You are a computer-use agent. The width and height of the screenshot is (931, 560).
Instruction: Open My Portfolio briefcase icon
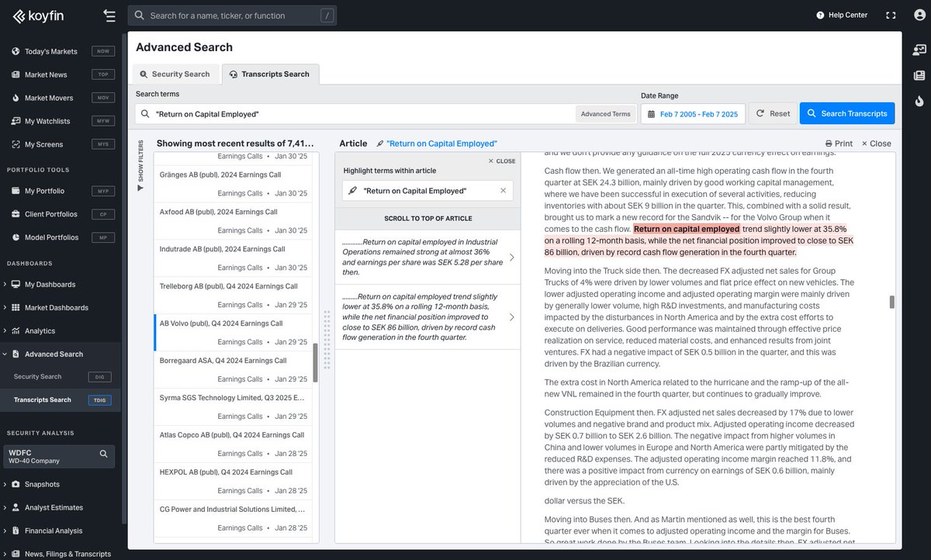click(16, 191)
